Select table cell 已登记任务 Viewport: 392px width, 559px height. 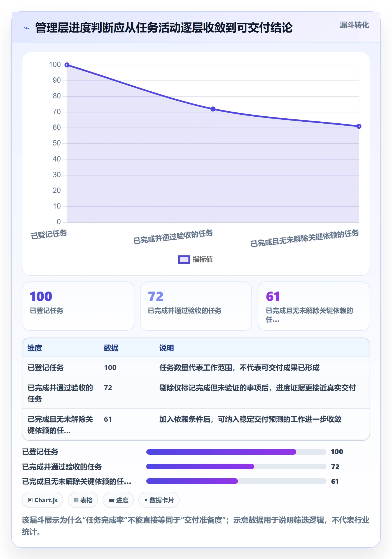[46, 368]
